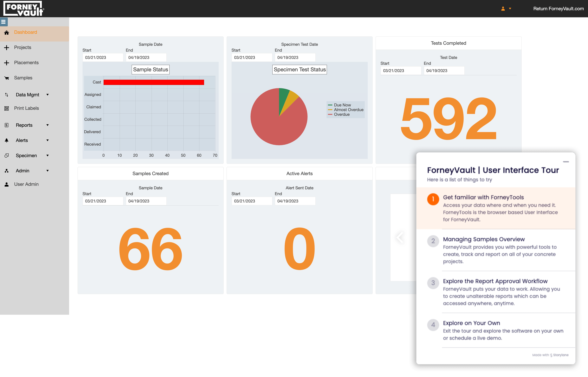This screenshot has height=377, width=588.
Task: Expand the Data Mgmt dropdown arrow
Action: tap(47, 95)
